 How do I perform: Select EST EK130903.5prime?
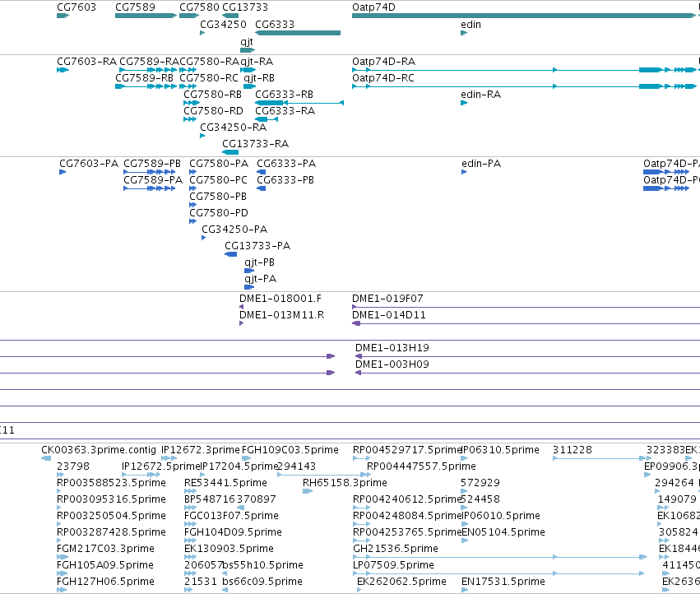229,549
